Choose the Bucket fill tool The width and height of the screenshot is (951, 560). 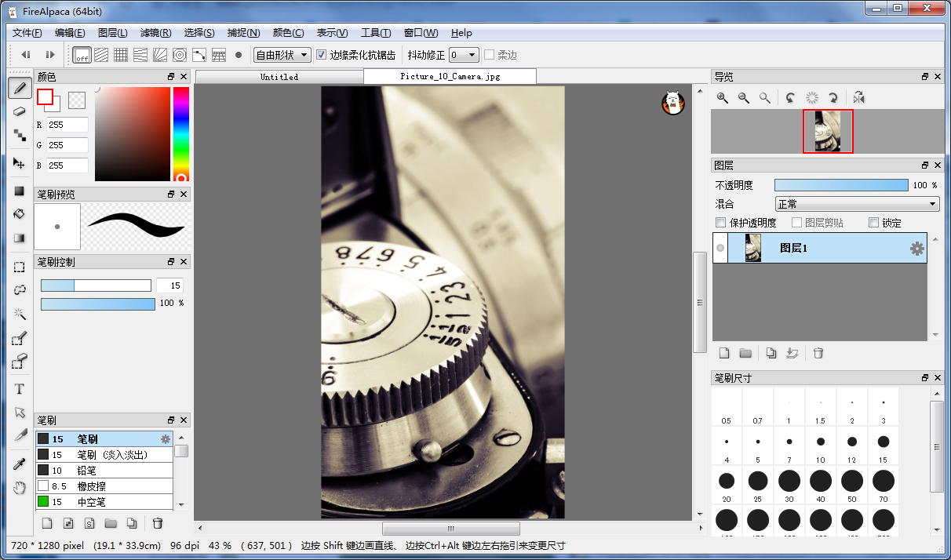pos(20,214)
